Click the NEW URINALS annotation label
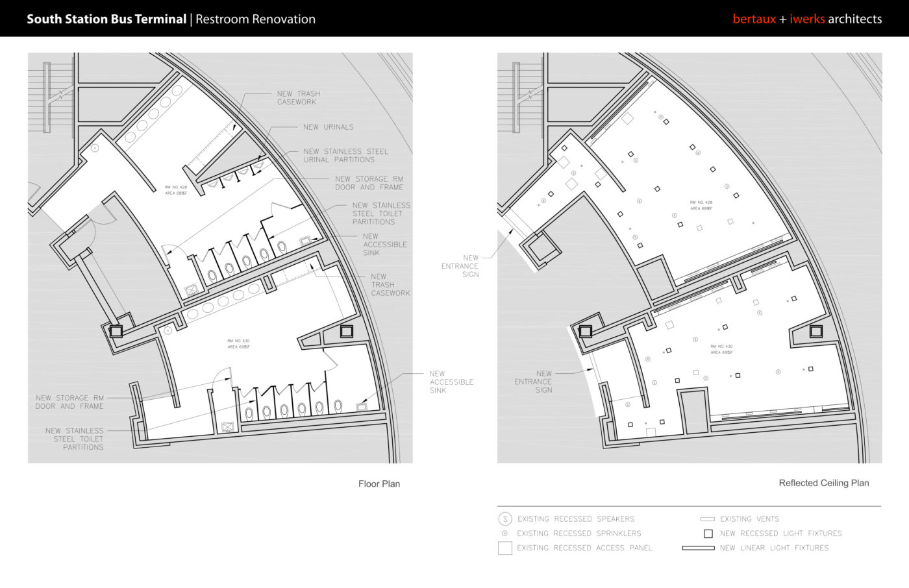This screenshot has height=588, width=909. (328, 127)
